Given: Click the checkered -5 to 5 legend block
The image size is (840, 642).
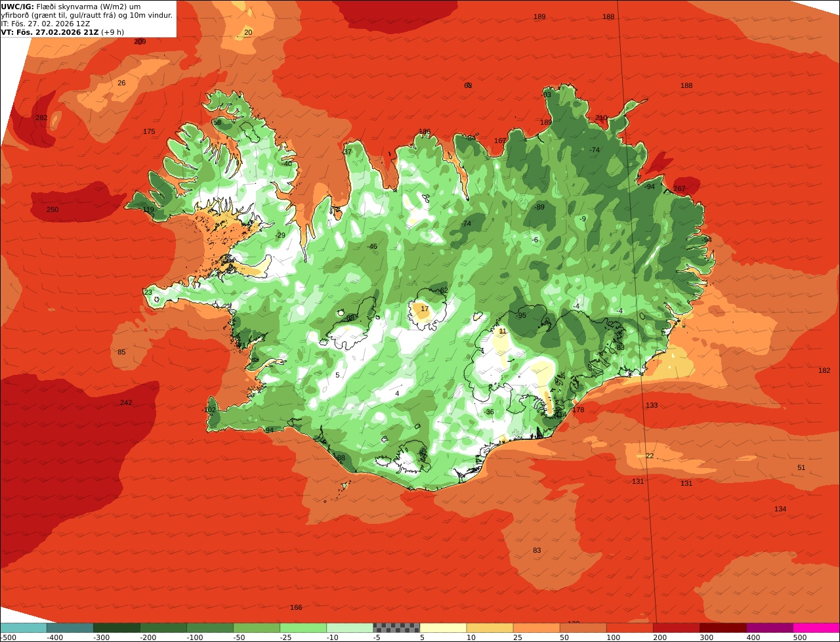Looking at the screenshot, I should (396, 628).
